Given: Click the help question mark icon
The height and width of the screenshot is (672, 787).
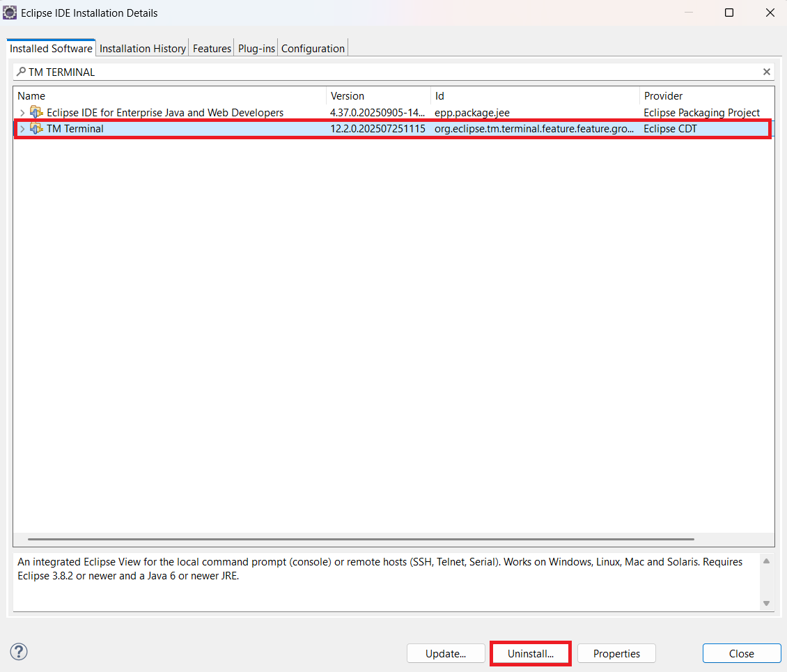Looking at the screenshot, I should [x=19, y=652].
